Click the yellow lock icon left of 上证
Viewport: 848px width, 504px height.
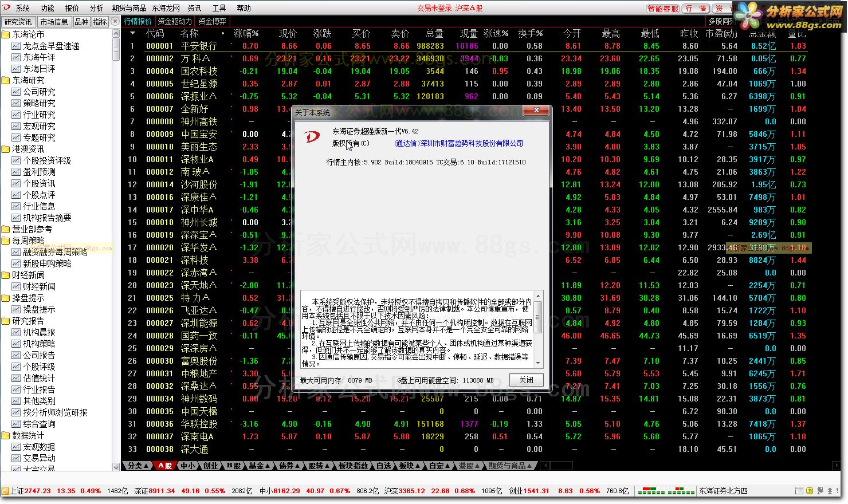click(x=5, y=491)
